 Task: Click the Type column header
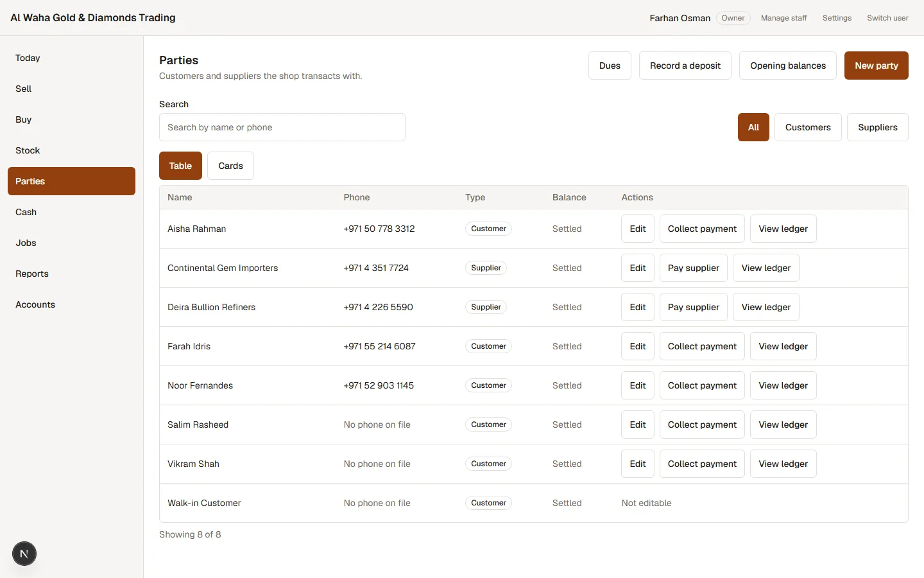(475, 197)
